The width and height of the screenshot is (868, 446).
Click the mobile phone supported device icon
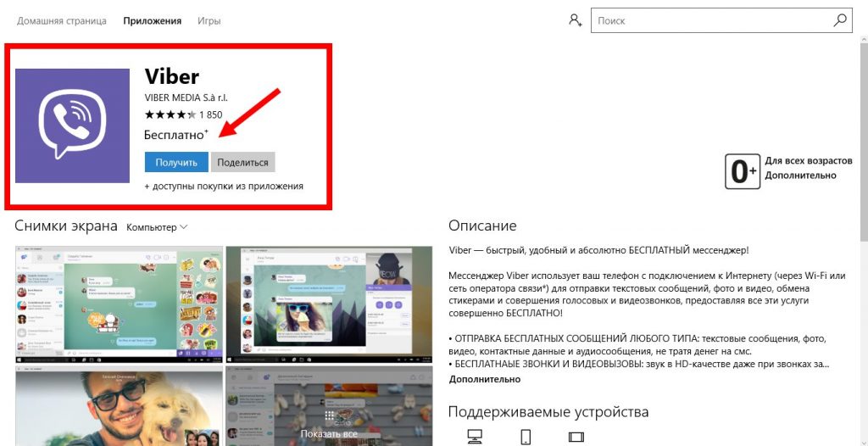(x=526, y=438)
